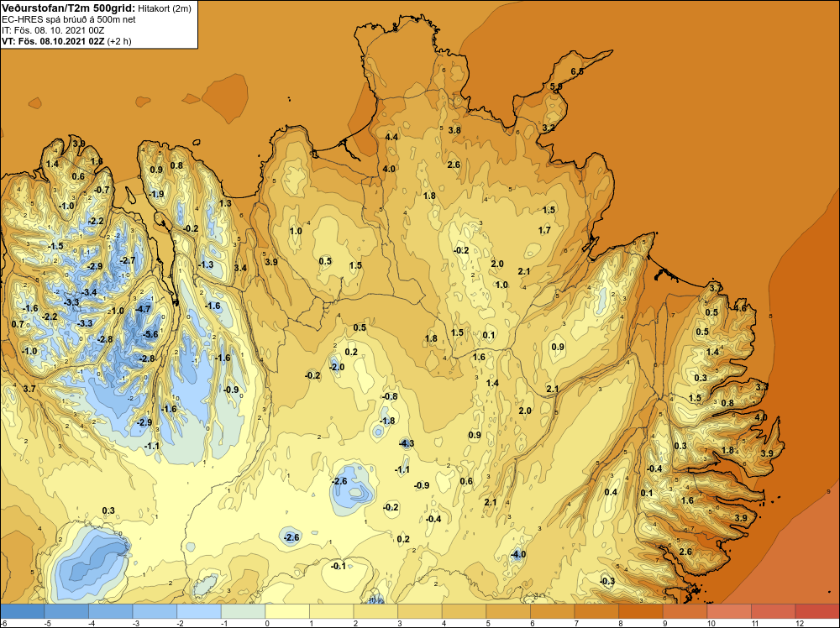Click the -5.6 temperature value on the map
This screenshot has height=628, width=840.
tap(150, 334)
